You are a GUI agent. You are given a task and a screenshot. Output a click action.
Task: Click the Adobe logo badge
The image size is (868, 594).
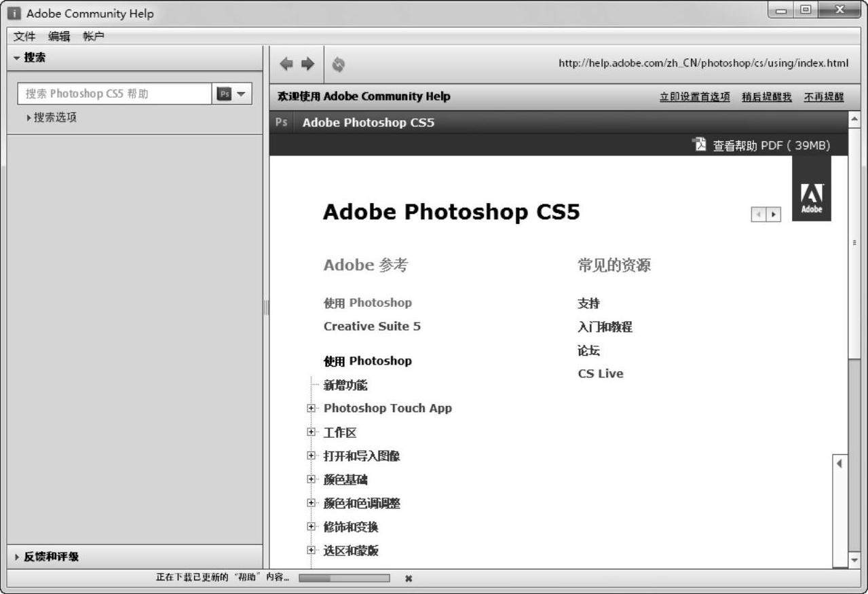(811, 198)
